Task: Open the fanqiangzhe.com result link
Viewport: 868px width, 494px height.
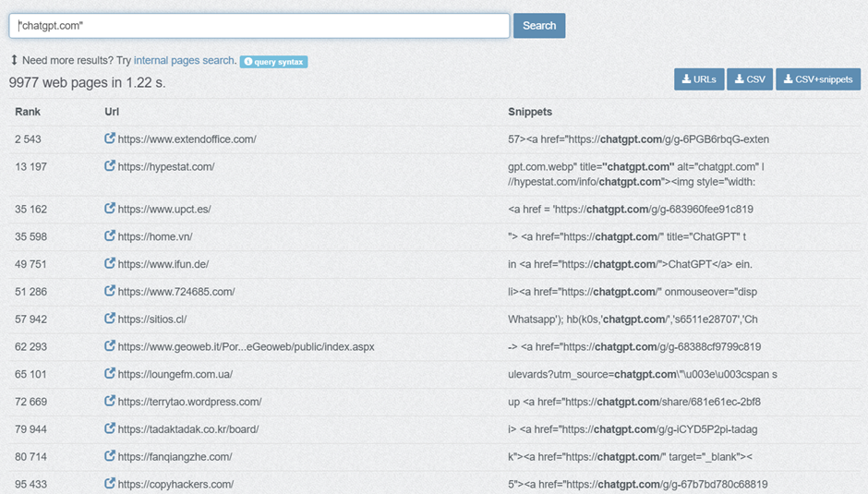Action: coord(175,456)
